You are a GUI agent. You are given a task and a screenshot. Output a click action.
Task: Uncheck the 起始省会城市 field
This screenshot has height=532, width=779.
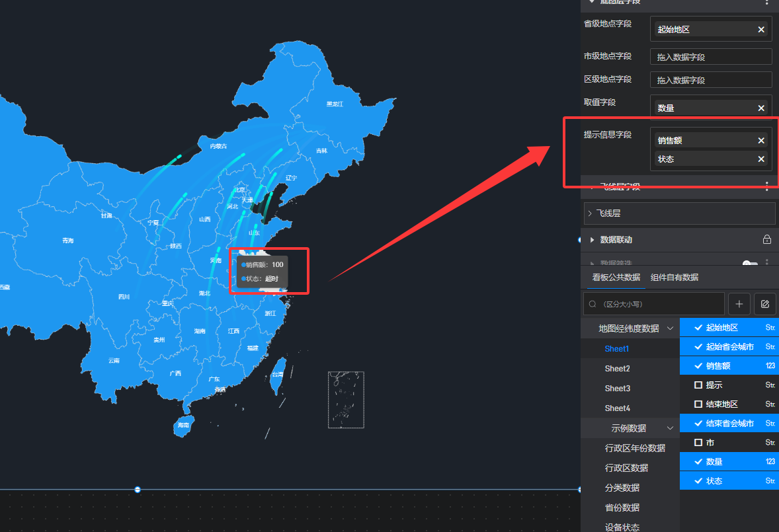pos(698,347)
